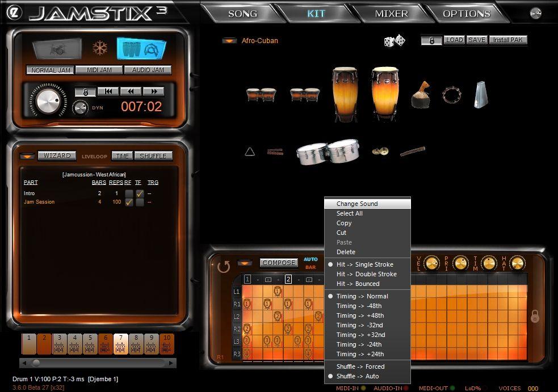Choose Change Sound from the context menu

356,204
